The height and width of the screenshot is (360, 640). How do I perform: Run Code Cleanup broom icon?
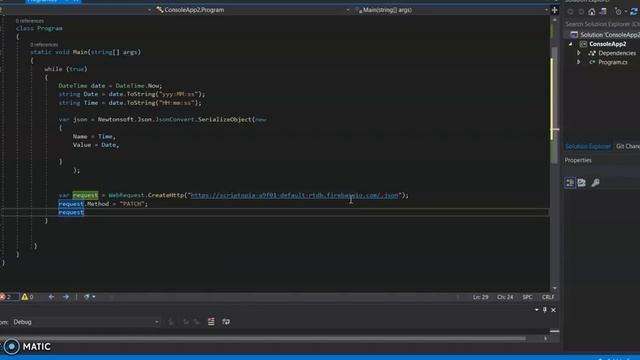click(87, 297)
